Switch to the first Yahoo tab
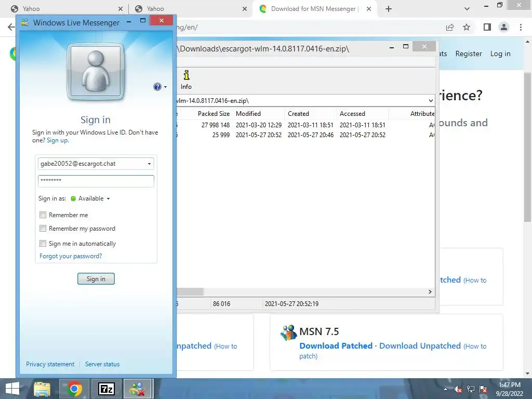Image resolution: width=532 pixels, height=399 pixels. tap(66, 9)
